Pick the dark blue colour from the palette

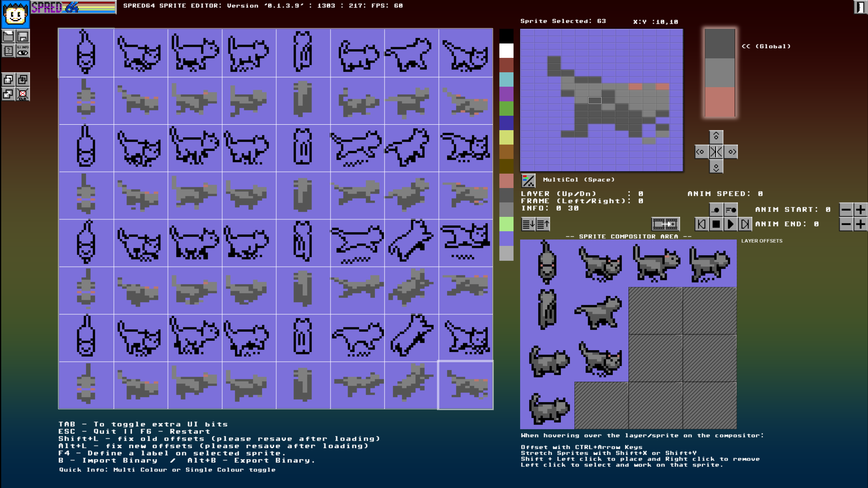(x=506, y=123)
